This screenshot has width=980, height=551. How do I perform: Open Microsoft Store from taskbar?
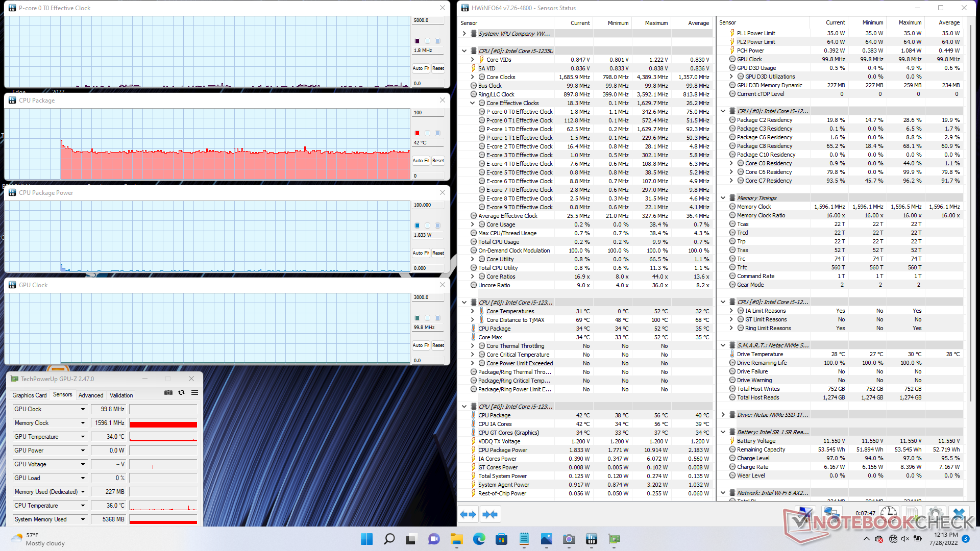pos(501,539)
